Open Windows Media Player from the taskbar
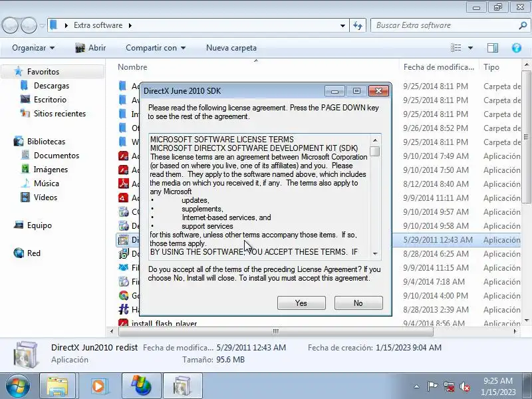This screenshot has height=399, width=532. (98, 386)
